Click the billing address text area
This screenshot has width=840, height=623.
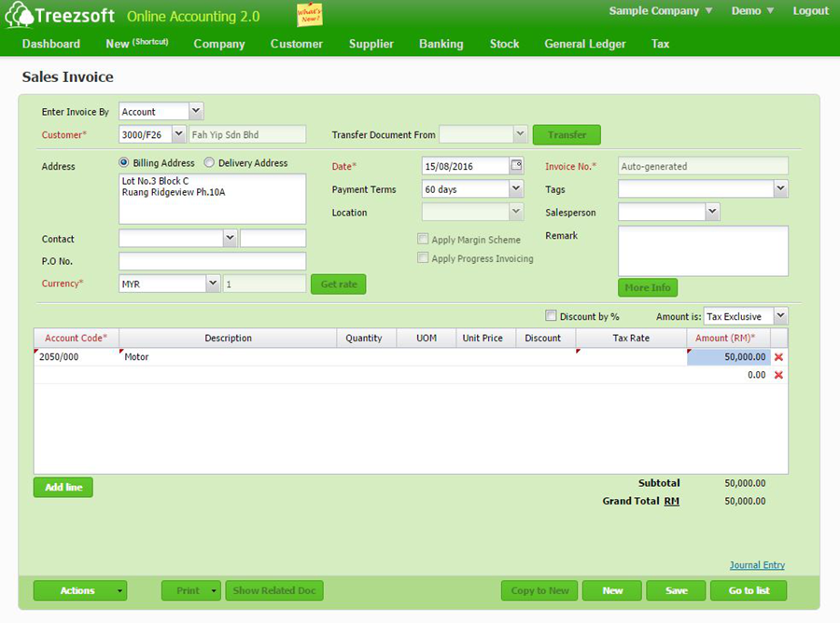tap(212, 199)
